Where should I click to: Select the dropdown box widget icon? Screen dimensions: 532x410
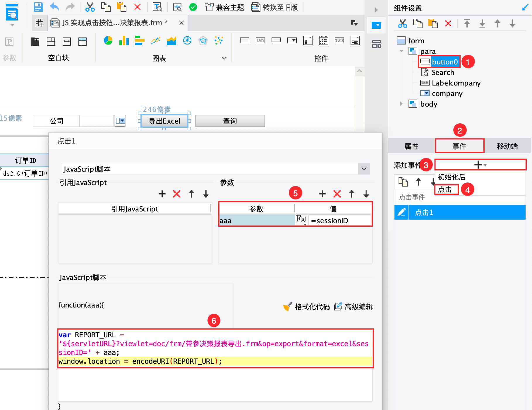(x=292, y=40)
